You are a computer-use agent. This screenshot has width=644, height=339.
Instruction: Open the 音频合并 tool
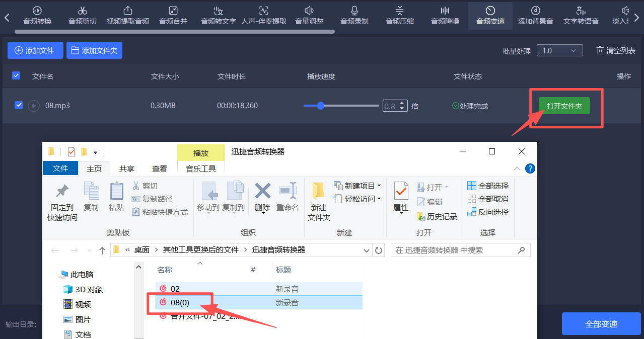tap(173, 15)
